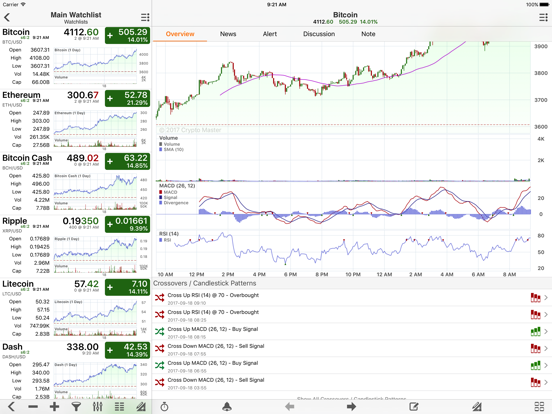Tap the plus icon to add a symbol
The image size is (552, 414).
click(55, 407)
